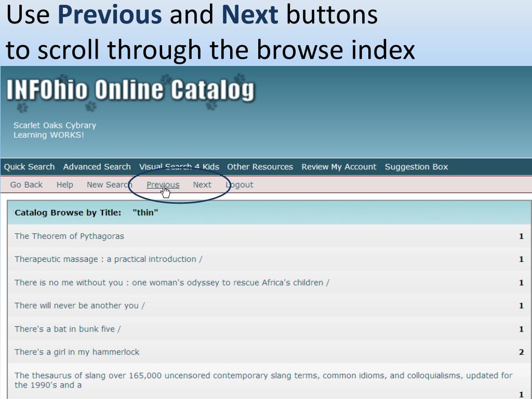Open There is no me without you title

click(x=171, y=283)
